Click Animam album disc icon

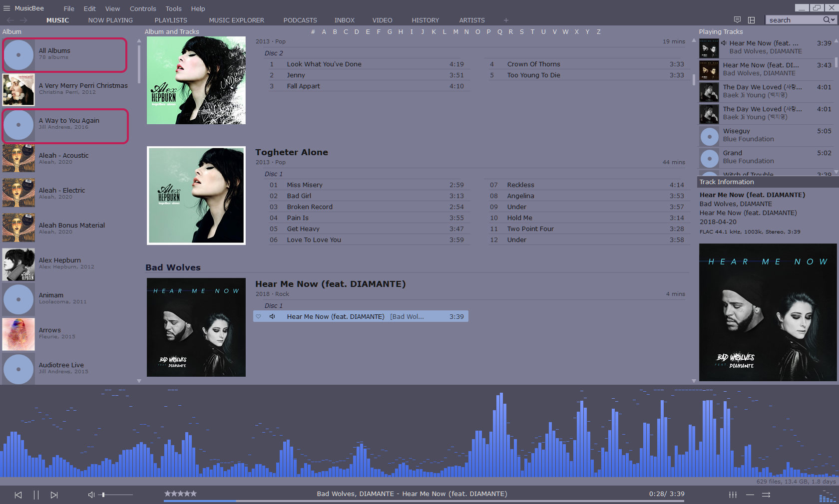(18, 299)
